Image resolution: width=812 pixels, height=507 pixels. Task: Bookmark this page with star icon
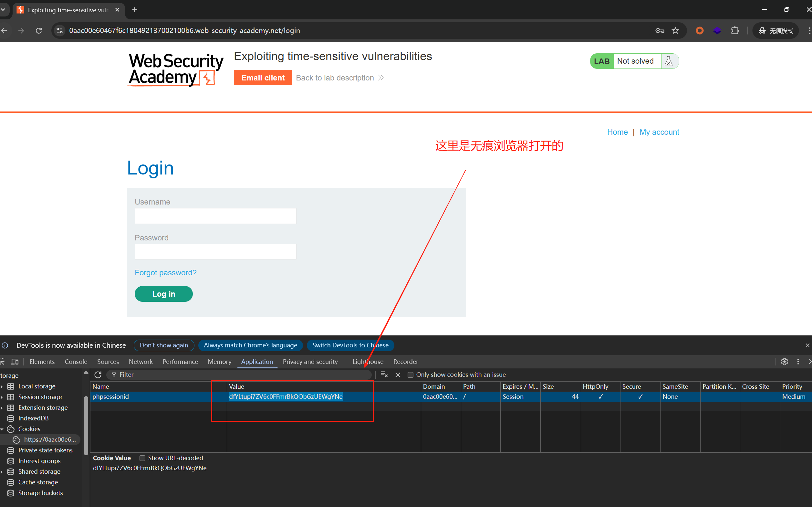[x=675, y=30]
